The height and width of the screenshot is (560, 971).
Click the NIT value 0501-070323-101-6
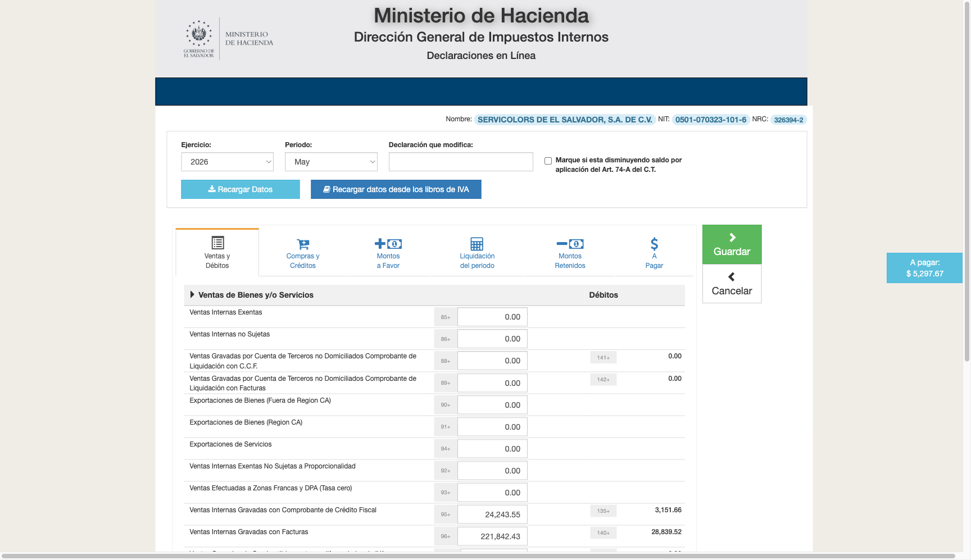(x=711, y=120)
